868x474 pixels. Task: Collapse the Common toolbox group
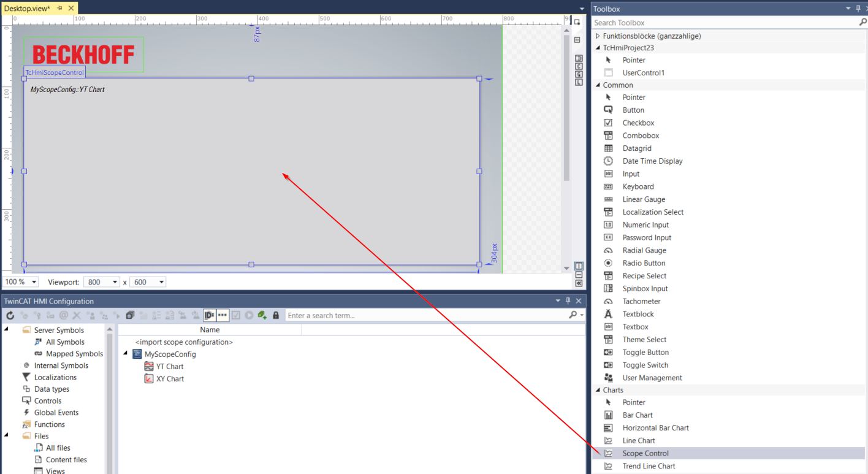tap(598, 85)
